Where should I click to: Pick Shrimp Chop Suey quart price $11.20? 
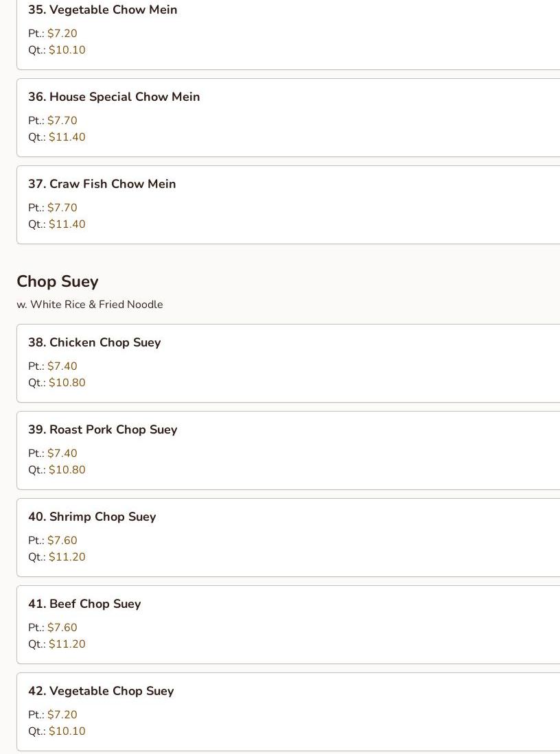point(67,557)
